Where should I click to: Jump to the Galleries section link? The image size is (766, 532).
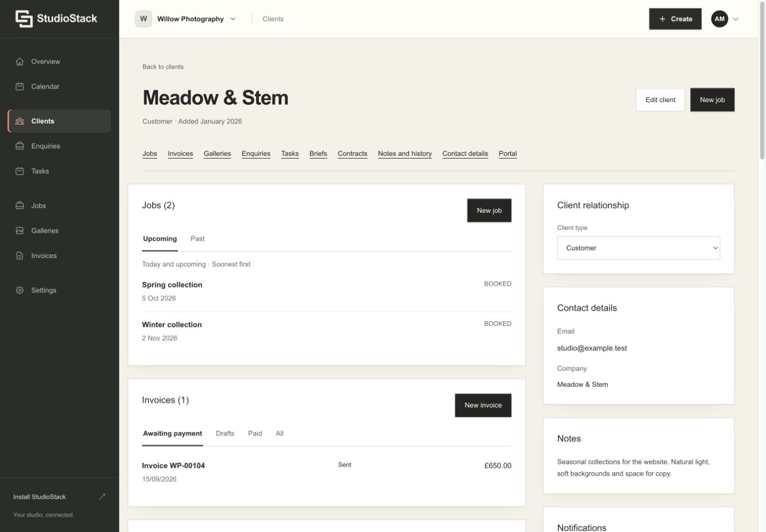tap(217, 154)
